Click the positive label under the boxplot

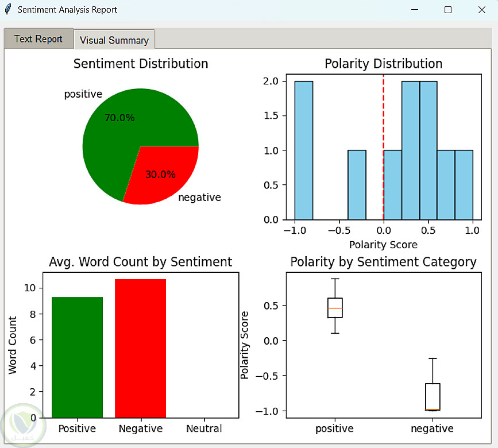click(x=334, y=428)
